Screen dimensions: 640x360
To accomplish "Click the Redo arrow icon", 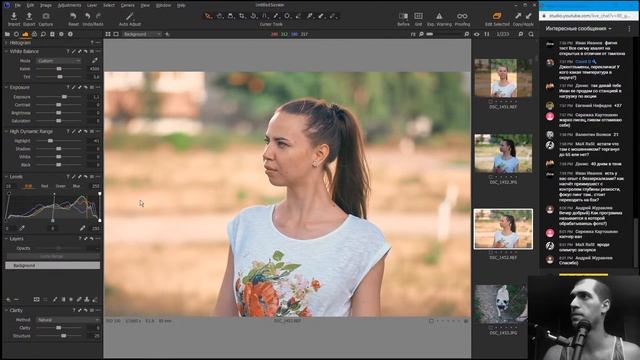I will coord(98,16).
